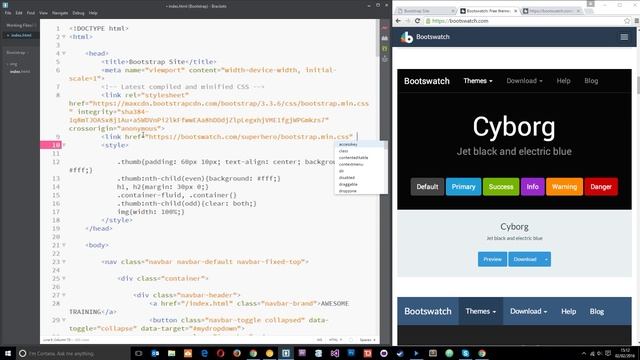The height and width of the screenshot is (360, 640).
Task: Click the Default button in Cyborg preview
Action: coord(427,187)
